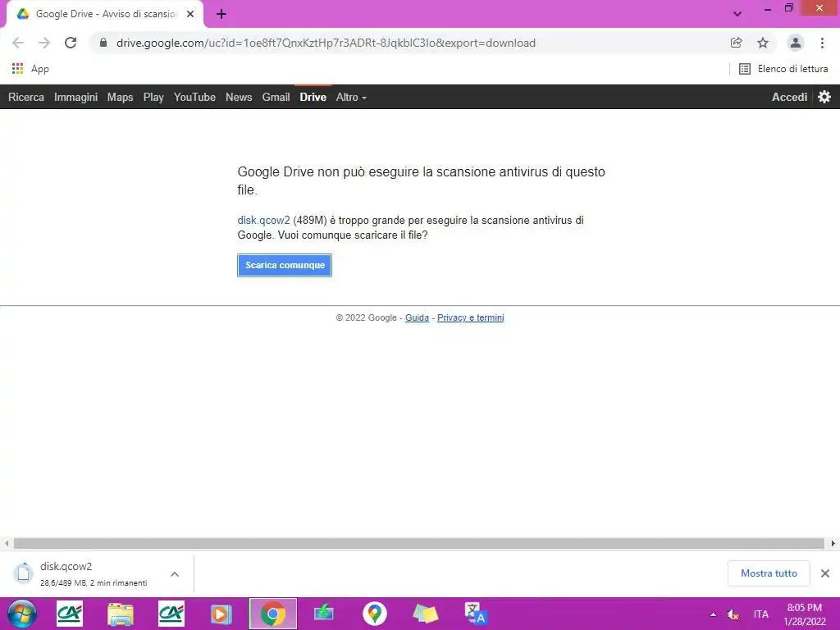840x630 pixels.
Task: Go back to the previous page
Action: click(18, 43)
